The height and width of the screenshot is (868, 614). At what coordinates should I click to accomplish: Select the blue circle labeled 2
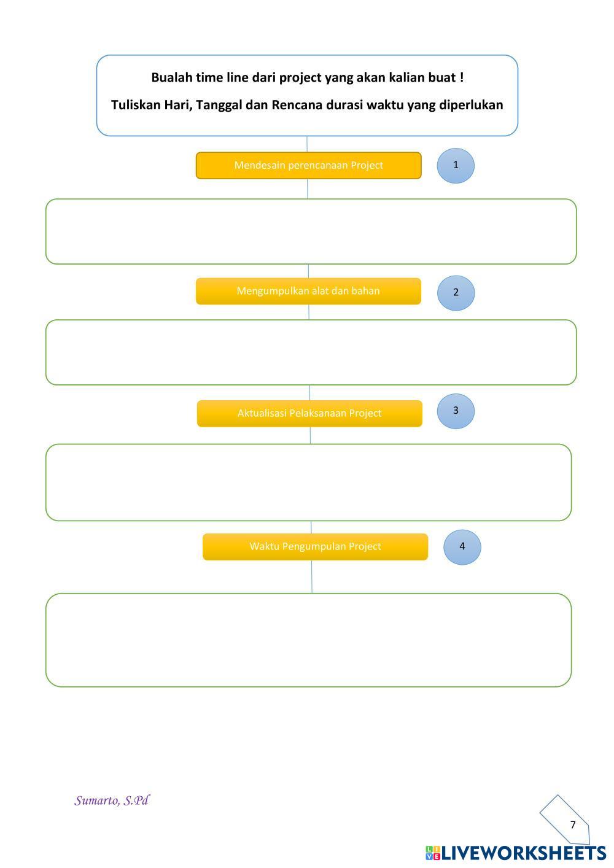456,292
